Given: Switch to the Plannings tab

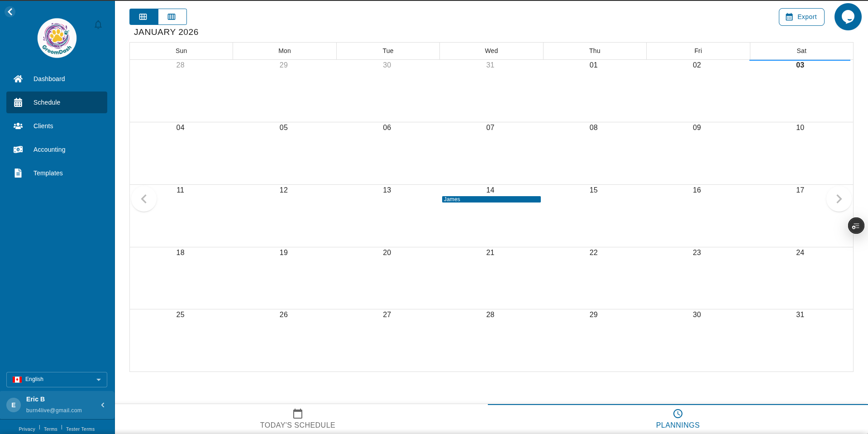Looking at the screenshot, I should (677, 419).
